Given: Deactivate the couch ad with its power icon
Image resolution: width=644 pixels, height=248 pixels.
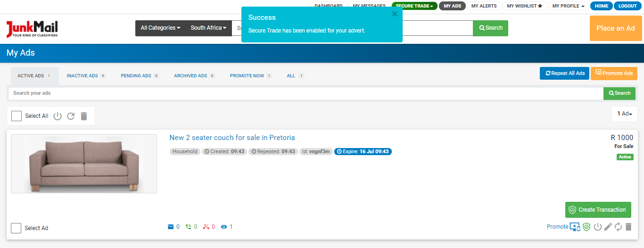Looking at the screenshot, I should (x=598, y=227).
